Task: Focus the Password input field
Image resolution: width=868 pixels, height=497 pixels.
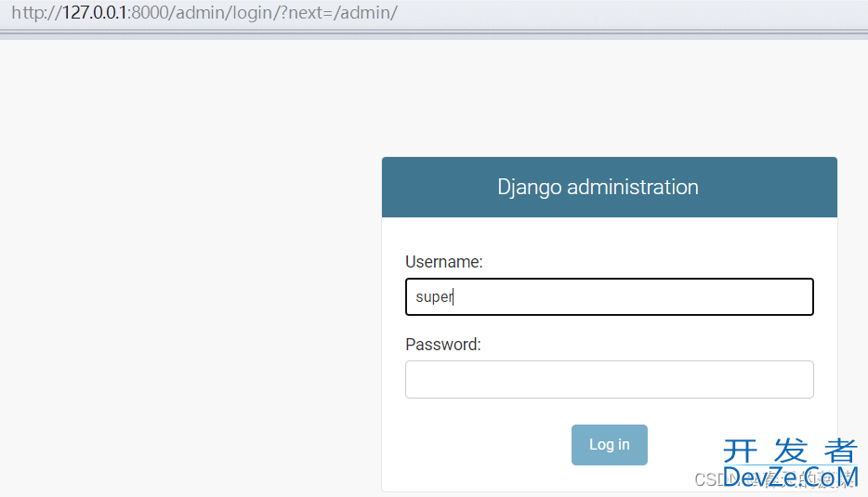Action: tap(609, 380)
